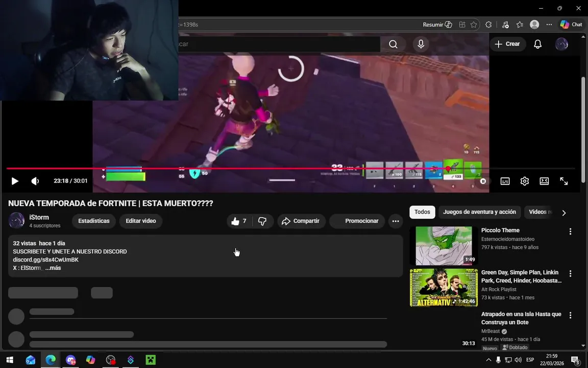
Task: Click the Alt Rock Playlist channel name
Action: (499, 289)
